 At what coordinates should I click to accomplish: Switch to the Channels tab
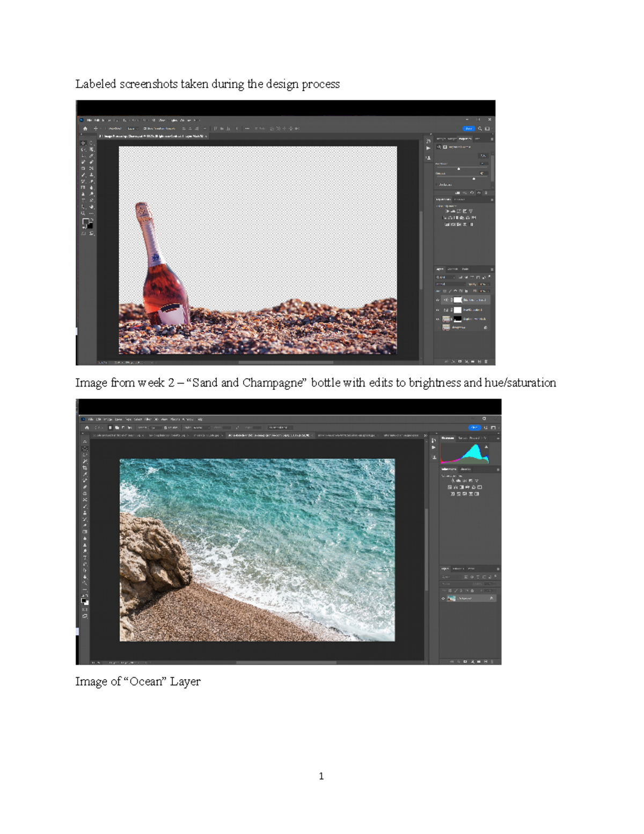452,269
